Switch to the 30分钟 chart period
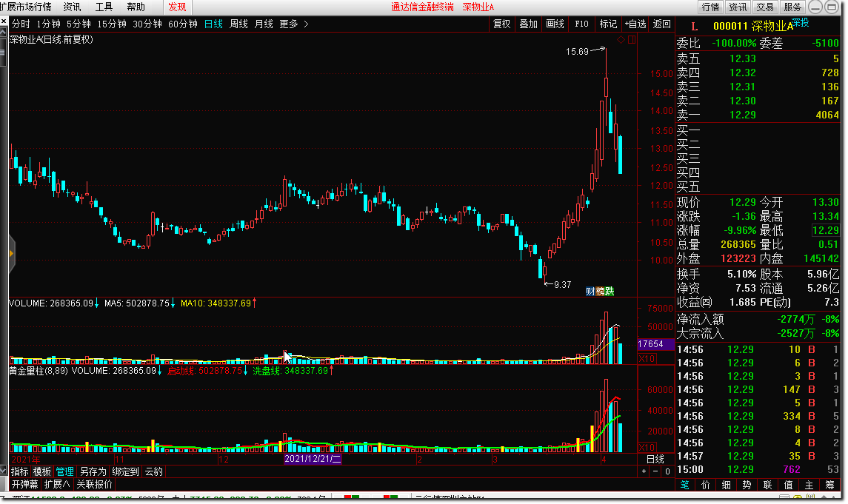 [147, 24]
